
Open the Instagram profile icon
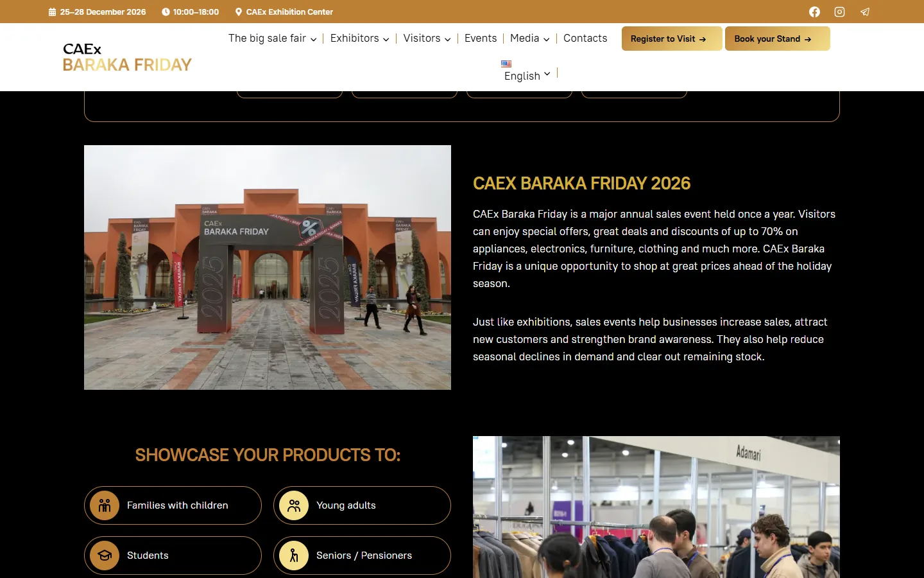(839, 12)
